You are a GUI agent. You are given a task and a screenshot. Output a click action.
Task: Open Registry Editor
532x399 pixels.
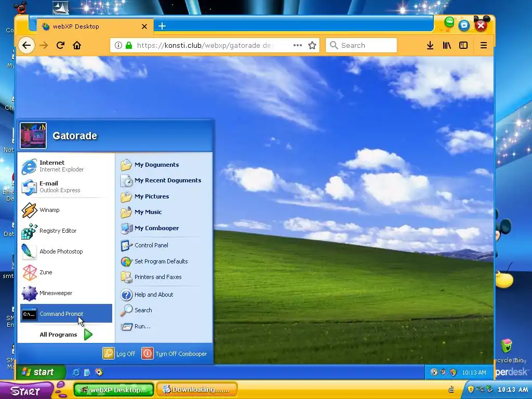point(66,231)
